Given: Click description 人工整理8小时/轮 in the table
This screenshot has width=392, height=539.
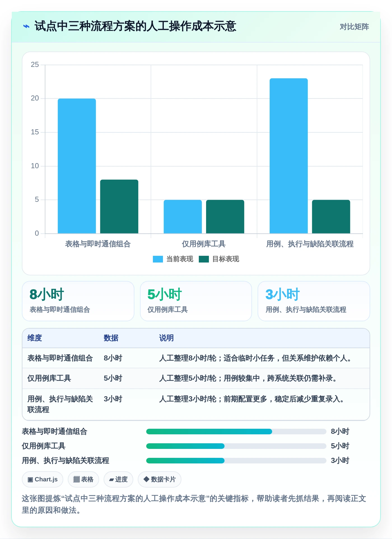Looking at the screenshot, I should [x=255, y=358].
